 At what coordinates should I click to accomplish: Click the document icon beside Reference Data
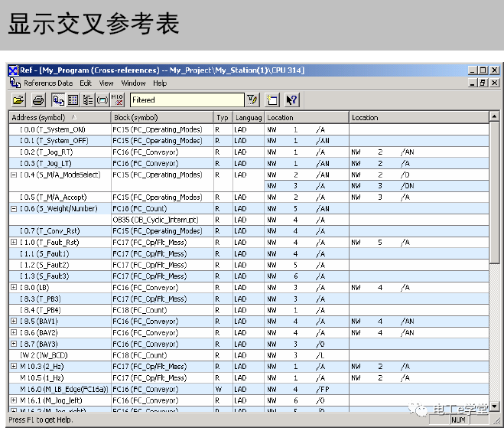click(x=15, y=83)
